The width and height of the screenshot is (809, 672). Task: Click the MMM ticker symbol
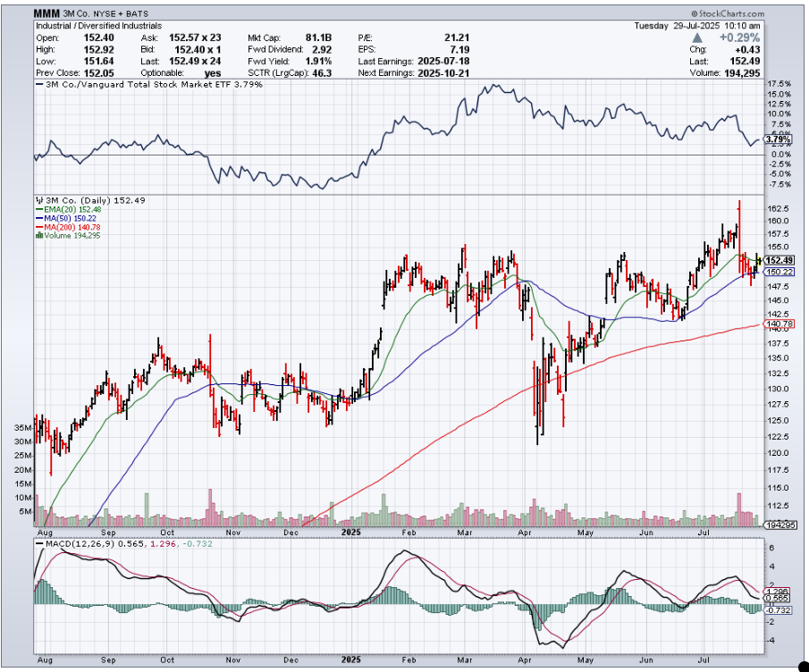tap(47, 13)
